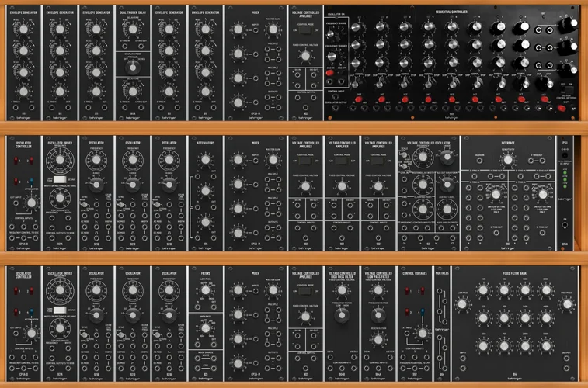Flip semitone/octave rocker on middle-row Oscillator Driver
Viewport: 588px width, 388px height.
(60, 179)
